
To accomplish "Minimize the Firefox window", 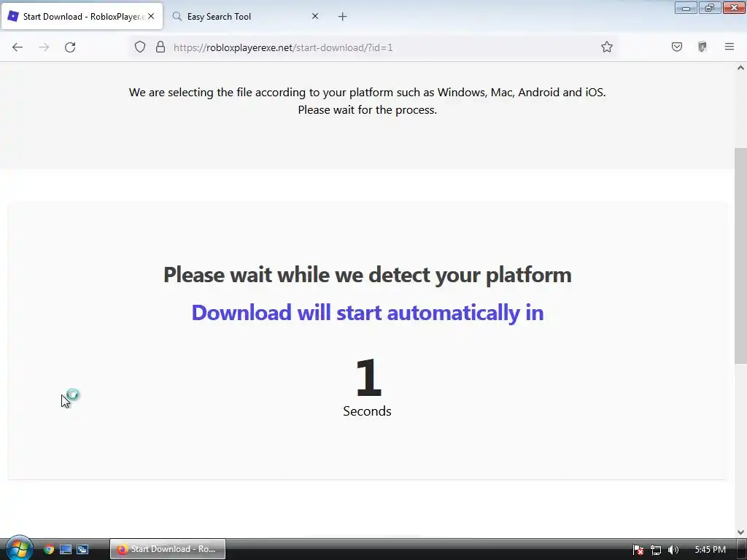I will tap(686, 8).
